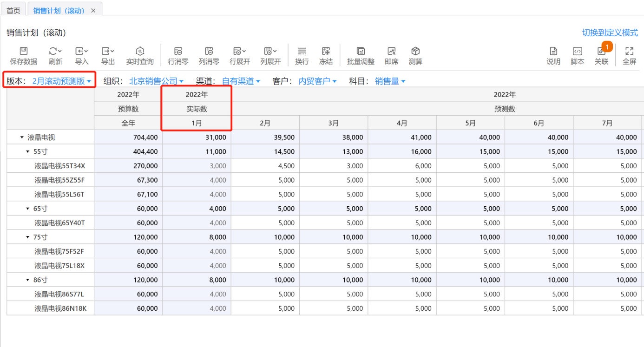Collapse the 55寸 category row
This screenshot has height=347, width=644.
click(28, 152)
